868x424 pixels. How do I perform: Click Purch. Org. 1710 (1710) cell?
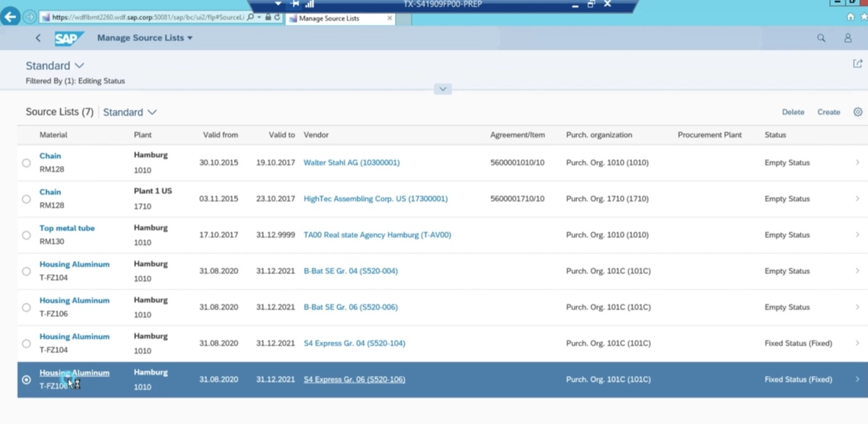coord(608,199)
